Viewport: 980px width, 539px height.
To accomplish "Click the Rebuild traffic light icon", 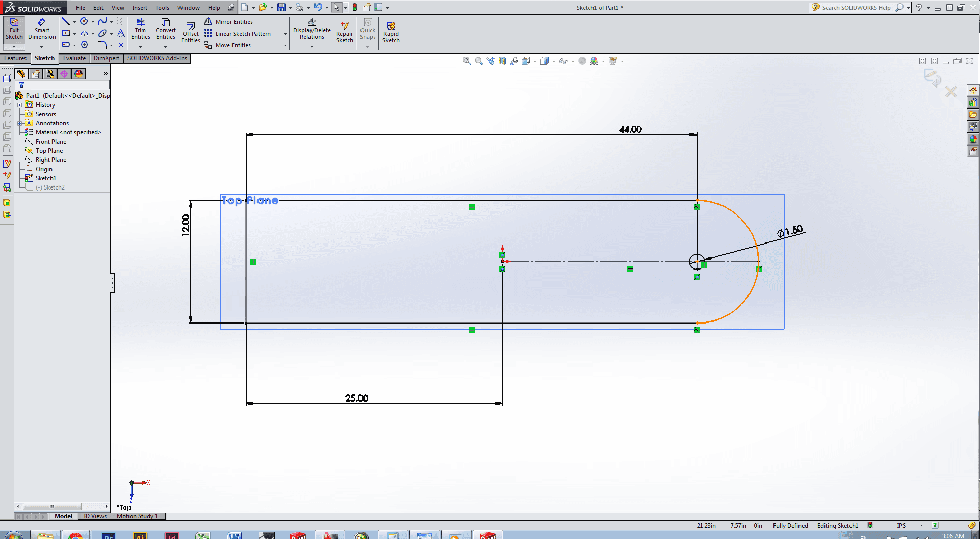I will click(355, 7).
